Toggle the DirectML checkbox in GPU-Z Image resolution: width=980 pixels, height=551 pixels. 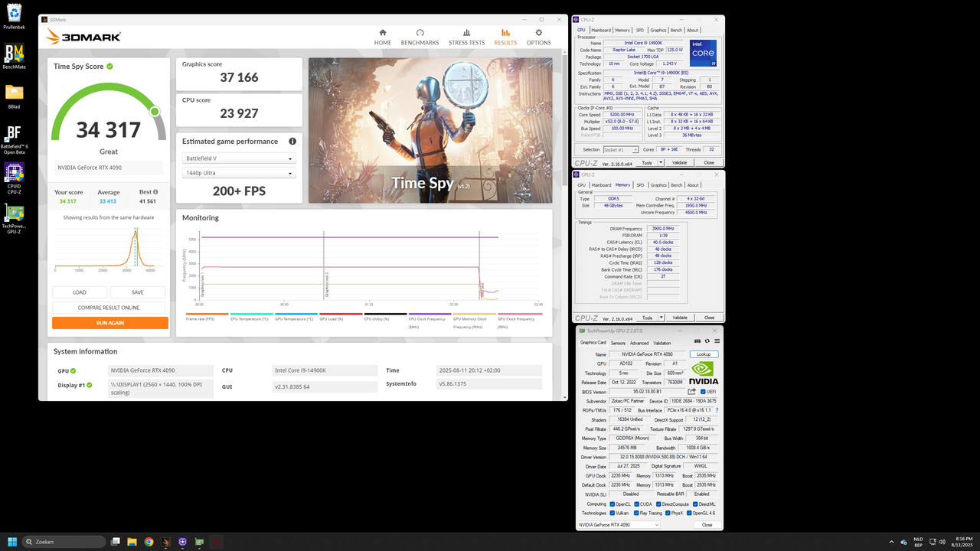tap(695, 504)
